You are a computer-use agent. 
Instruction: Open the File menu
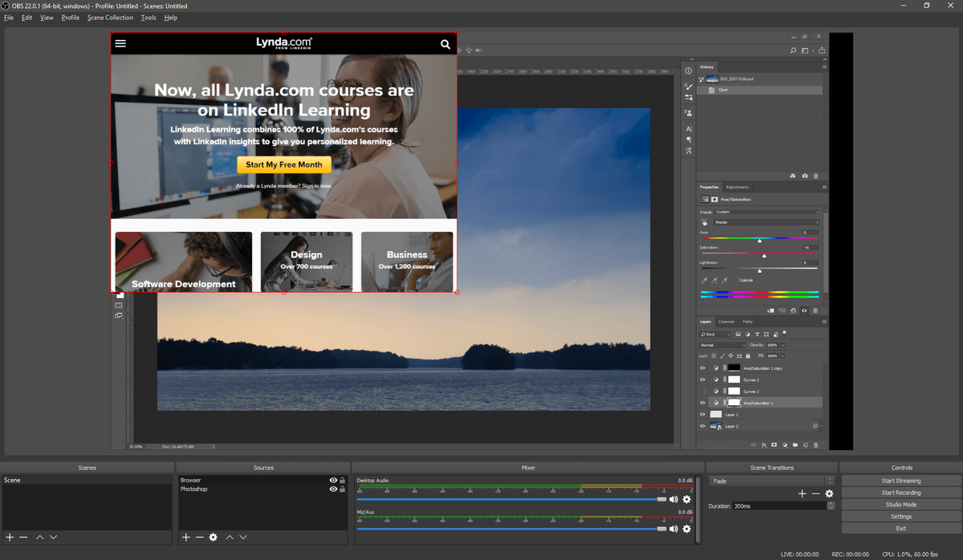point(9,18)
